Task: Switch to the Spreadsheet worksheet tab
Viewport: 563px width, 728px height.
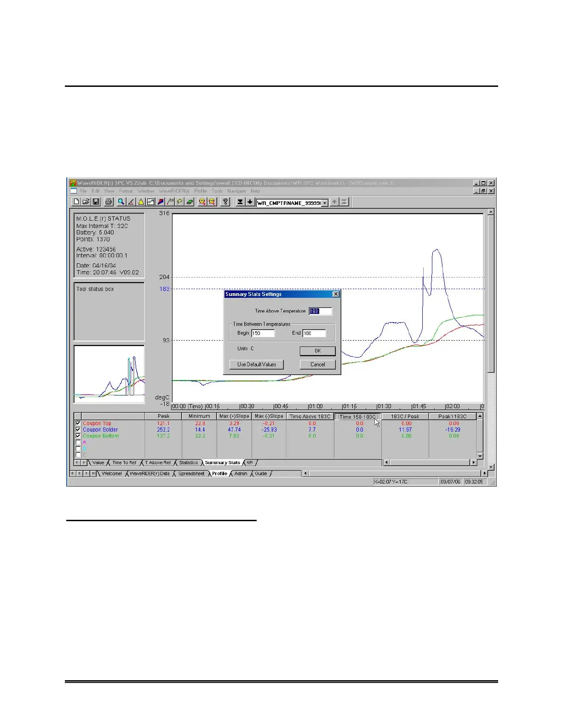Action: [191, 473]
